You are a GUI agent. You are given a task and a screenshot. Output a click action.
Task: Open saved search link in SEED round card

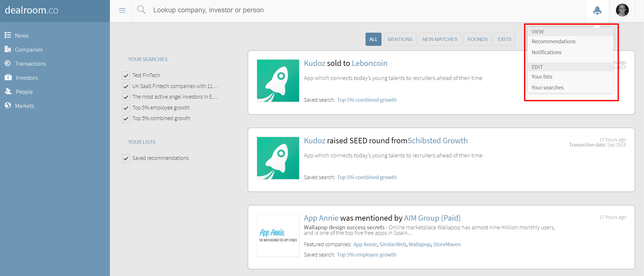click(x=367, y=177)
